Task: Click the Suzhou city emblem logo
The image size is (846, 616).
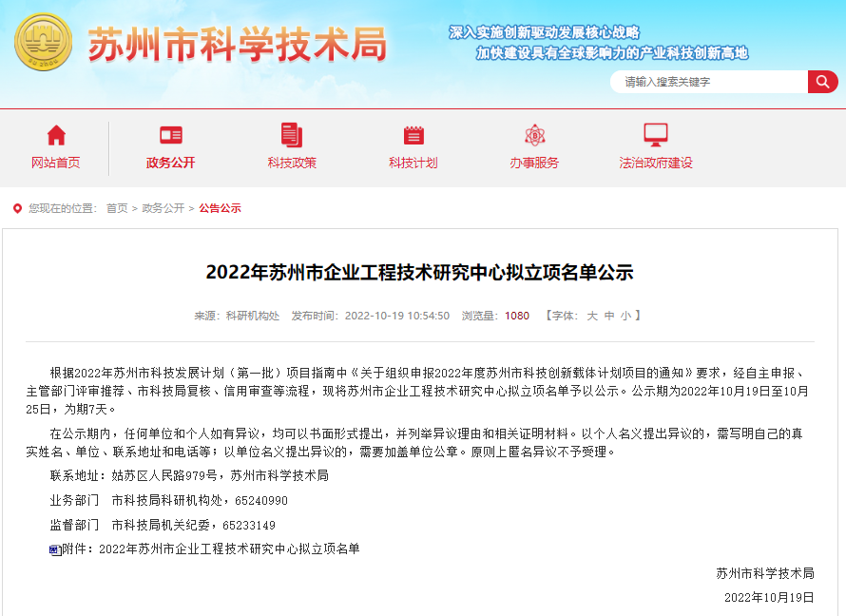Action: (43, 42)
